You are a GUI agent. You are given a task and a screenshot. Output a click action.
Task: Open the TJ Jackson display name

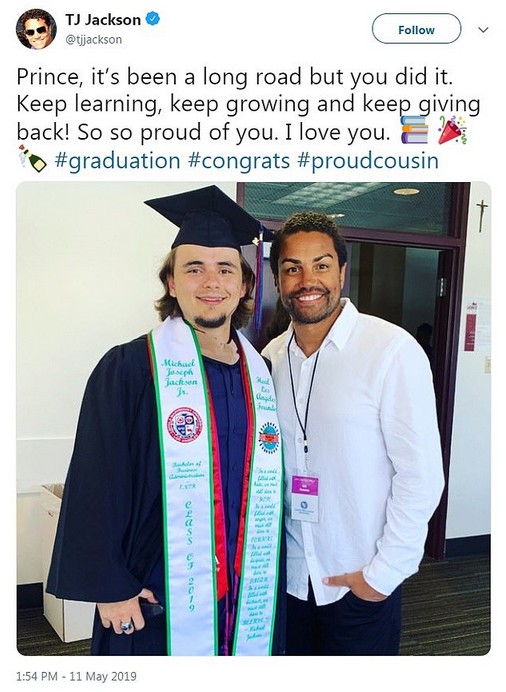point(103,20)
